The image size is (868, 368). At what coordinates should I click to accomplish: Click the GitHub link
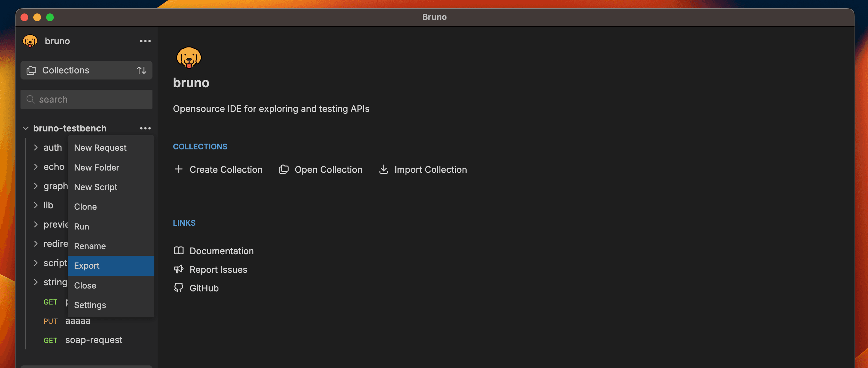[x=204, y=288]
